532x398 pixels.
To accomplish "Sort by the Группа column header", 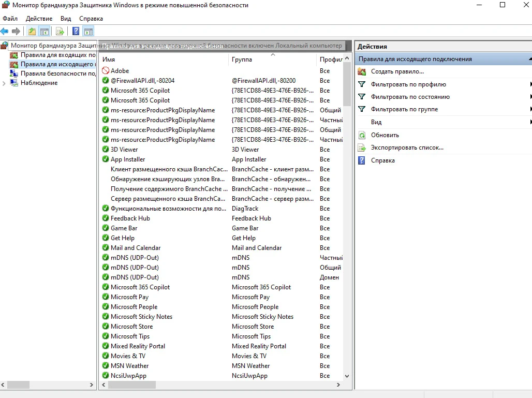I will click(272, 60).
